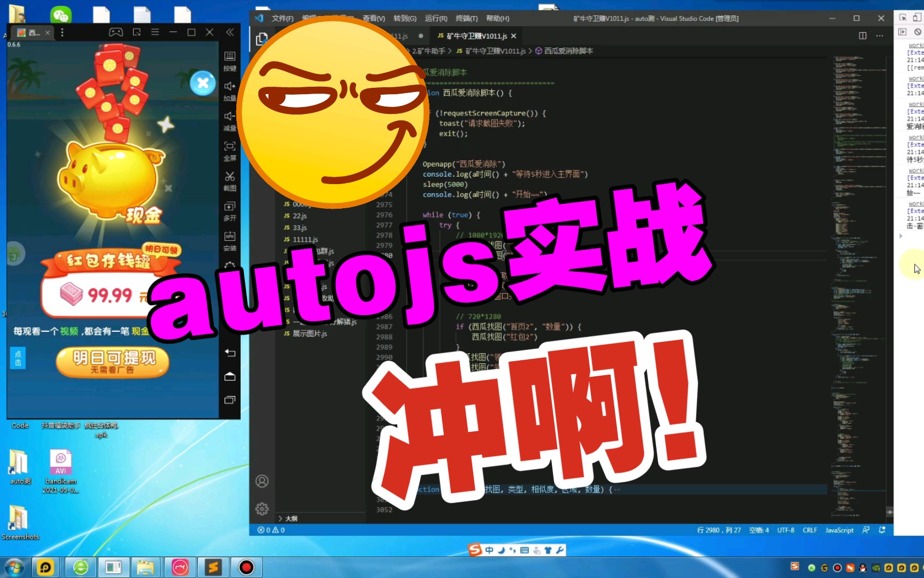924x578 pixels.
Task: Open the emulator gamepad settings icon
Action: [116, 32]
